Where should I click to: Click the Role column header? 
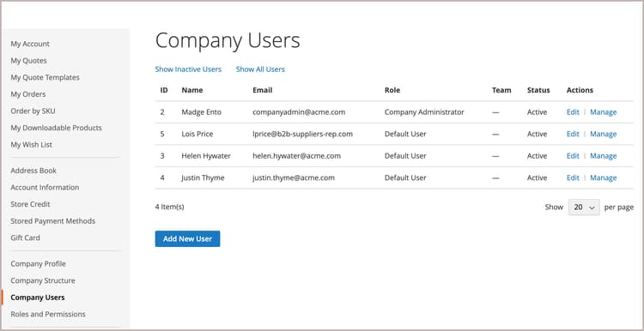point(392,90)
